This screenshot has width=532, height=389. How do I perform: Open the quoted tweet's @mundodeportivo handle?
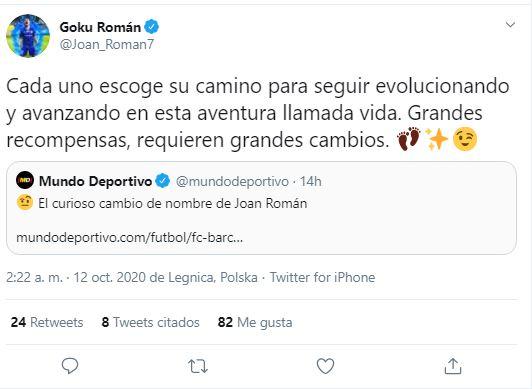point(232,181)
